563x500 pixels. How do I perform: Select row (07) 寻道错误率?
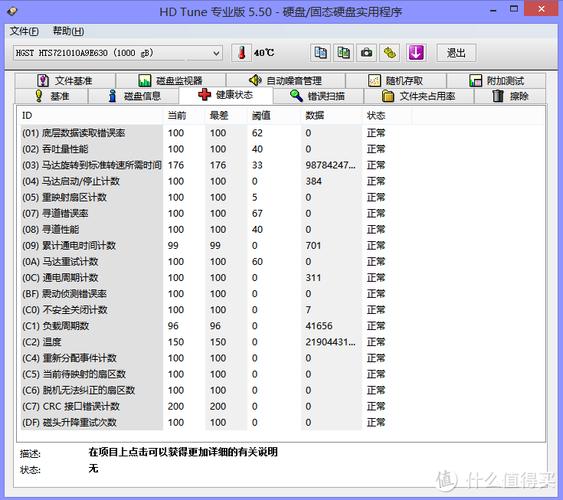click(x=215, y=214)
